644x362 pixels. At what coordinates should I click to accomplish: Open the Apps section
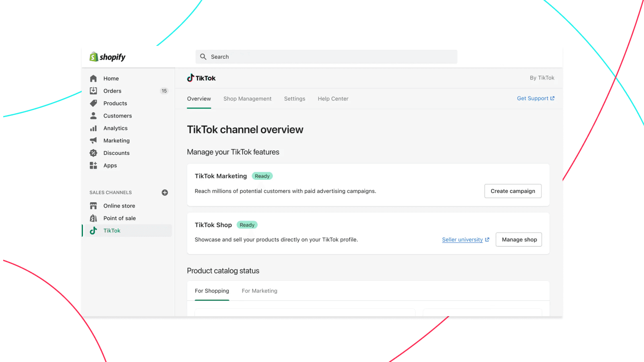(x=110, y=165)
